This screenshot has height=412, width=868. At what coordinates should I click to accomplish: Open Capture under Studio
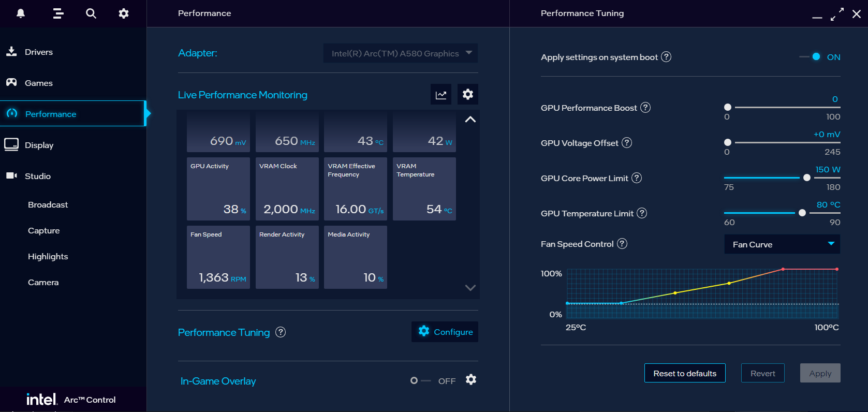(x=44, y=230)
